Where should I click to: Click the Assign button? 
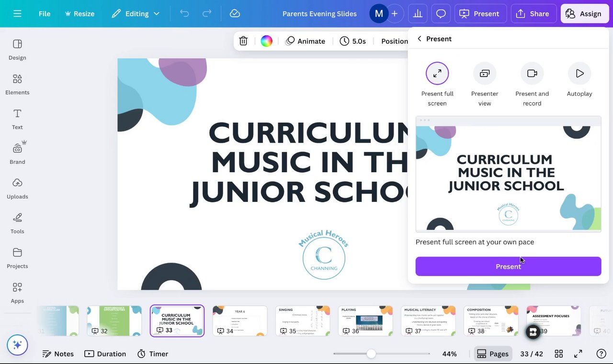coord(584,13)
